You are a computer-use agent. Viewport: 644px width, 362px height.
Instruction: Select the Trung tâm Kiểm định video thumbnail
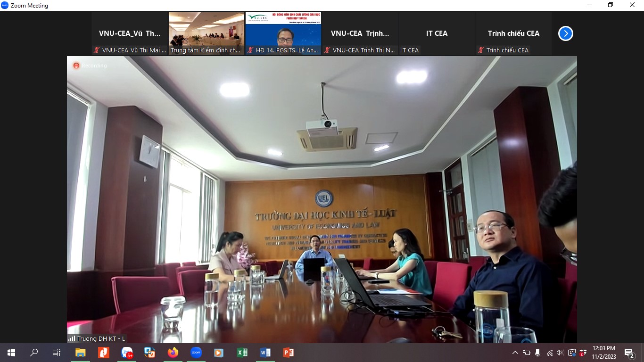pyautogui.click(x=206, y=33)
